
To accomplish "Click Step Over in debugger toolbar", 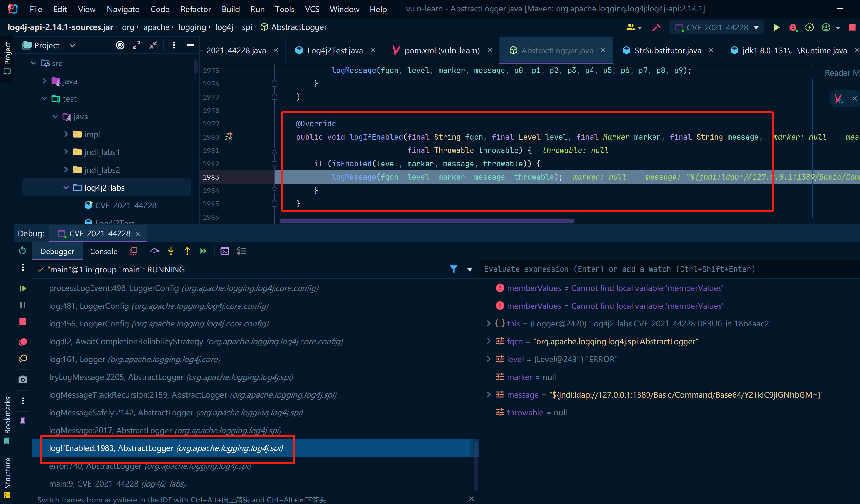I will point(155,251).
